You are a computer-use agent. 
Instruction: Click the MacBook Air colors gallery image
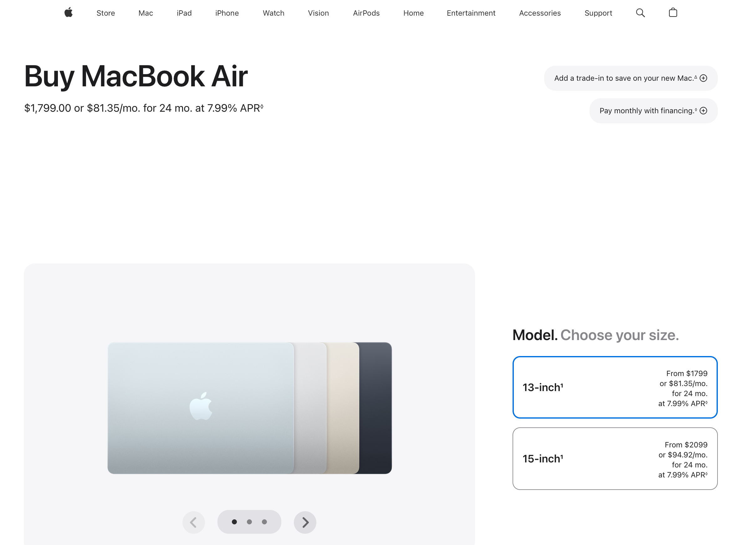tap(249, 408)
